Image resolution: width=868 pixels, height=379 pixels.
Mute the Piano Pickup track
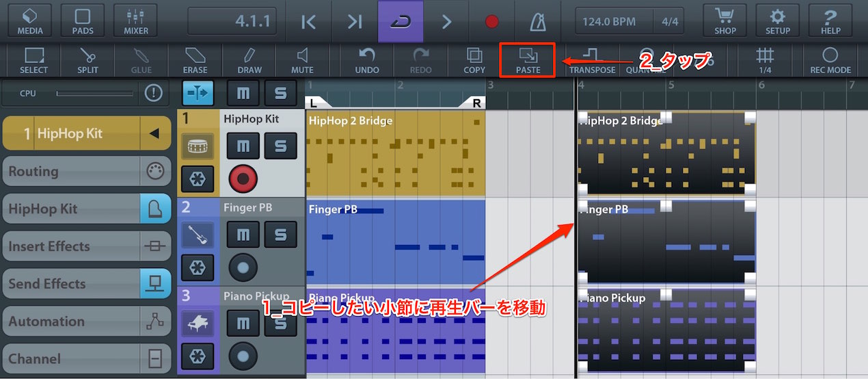243,323
